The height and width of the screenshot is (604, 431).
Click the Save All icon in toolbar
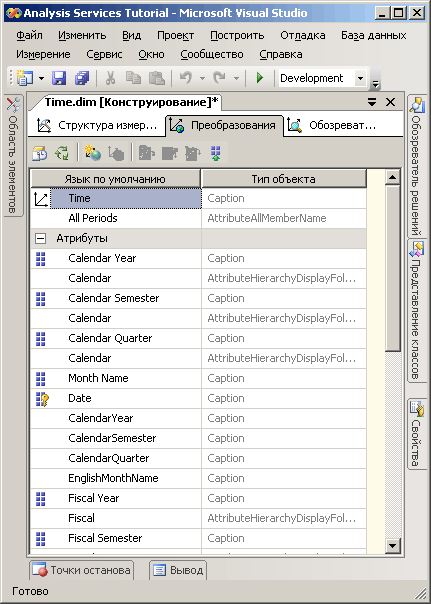(82, 79)
